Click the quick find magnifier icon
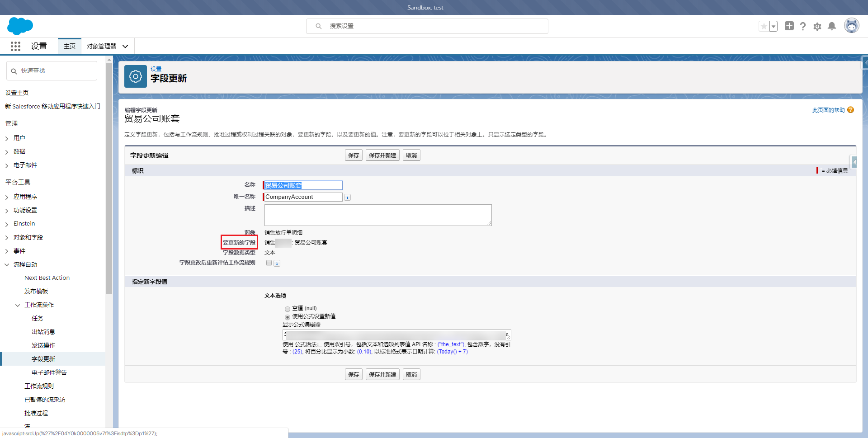 click(14, 71)
